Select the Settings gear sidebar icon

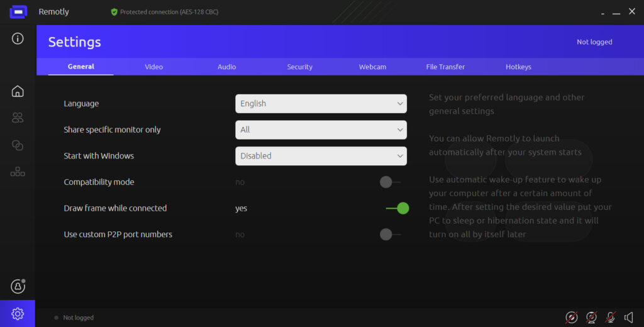[18, 314]
